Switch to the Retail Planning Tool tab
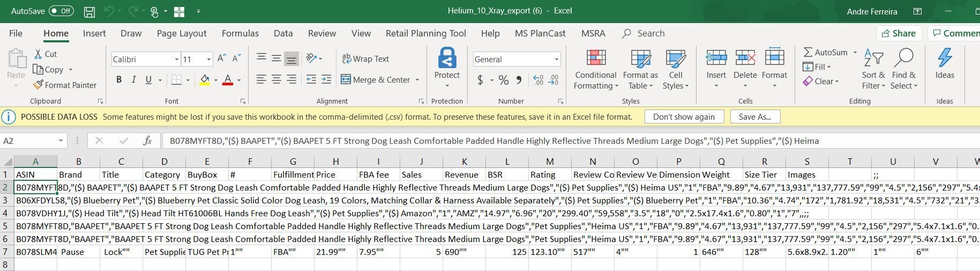 pyautogui.click(x=426, y=33)
